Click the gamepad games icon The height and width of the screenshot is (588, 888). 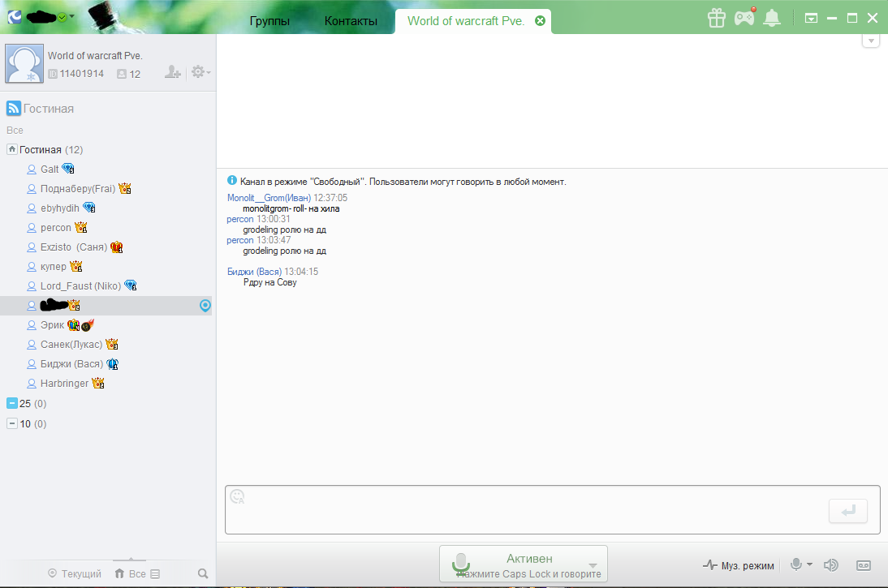tap(744, 18)
